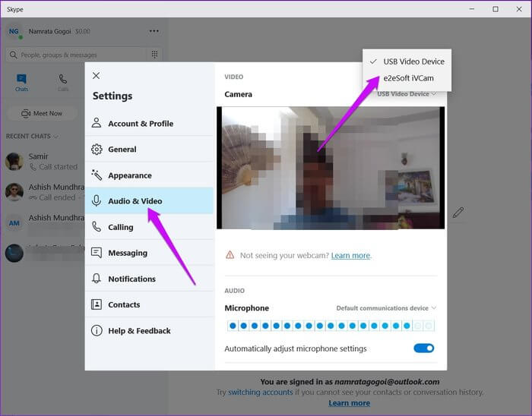
Task: Click the phone icon beside Calling
Action: point(97,227)
